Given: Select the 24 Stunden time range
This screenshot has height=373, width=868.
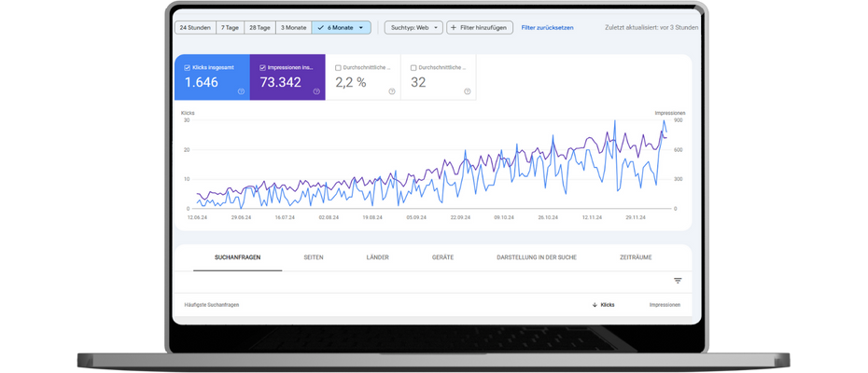Looking at the screenshot, I should [x=195, y=28].
